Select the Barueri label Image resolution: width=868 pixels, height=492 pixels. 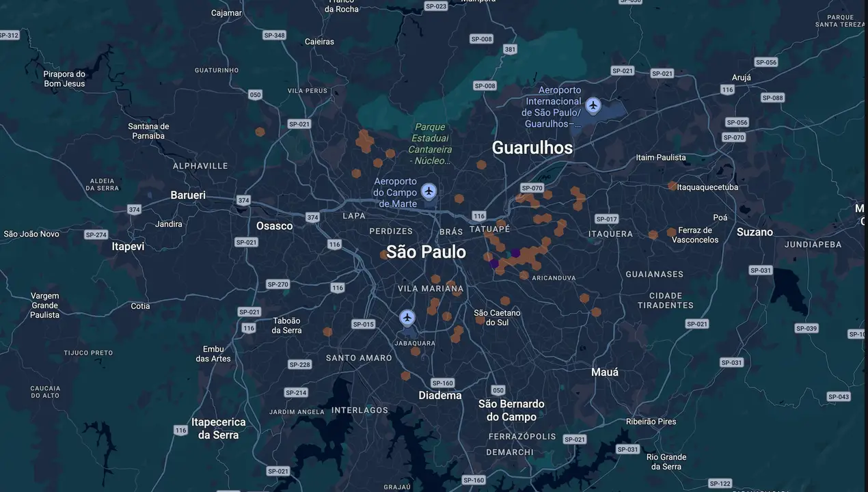188,195
